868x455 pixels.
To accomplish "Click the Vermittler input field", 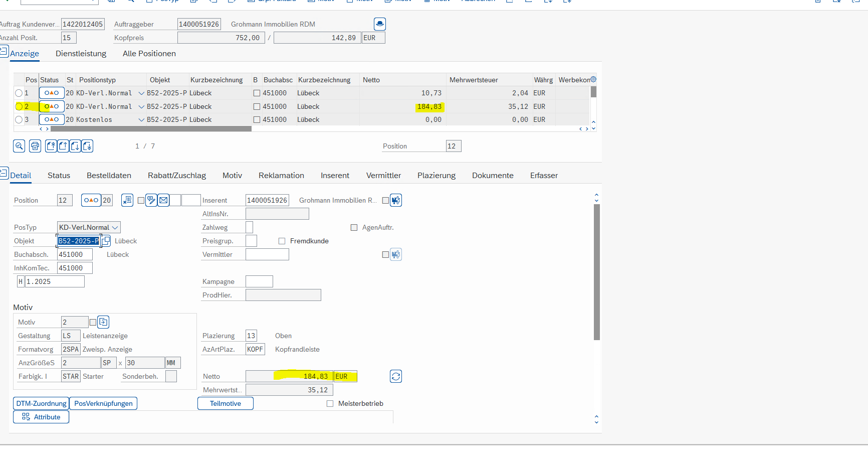I will point(267,254).
